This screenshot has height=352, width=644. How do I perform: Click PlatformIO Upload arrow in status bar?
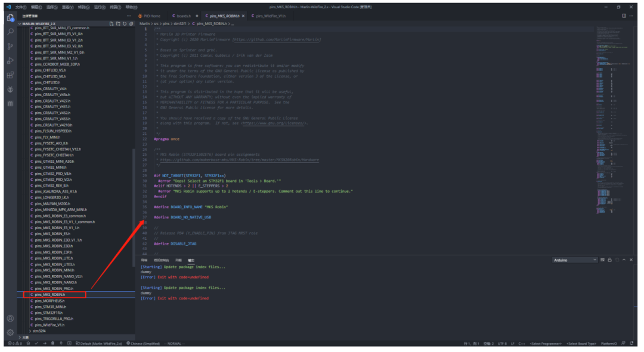point(45,344)
